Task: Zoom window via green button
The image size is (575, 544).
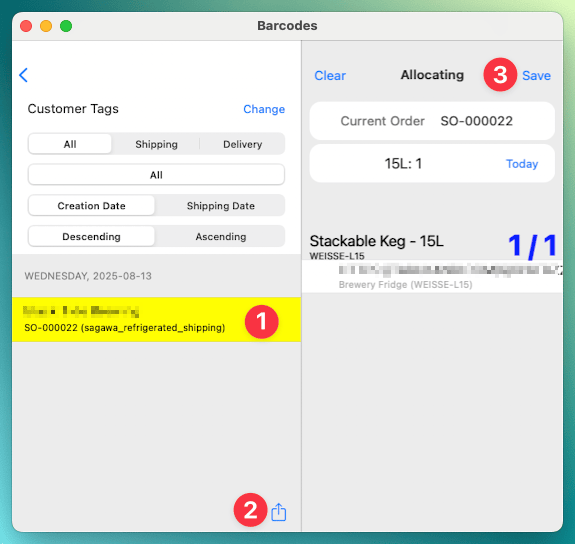Action: 66,26
